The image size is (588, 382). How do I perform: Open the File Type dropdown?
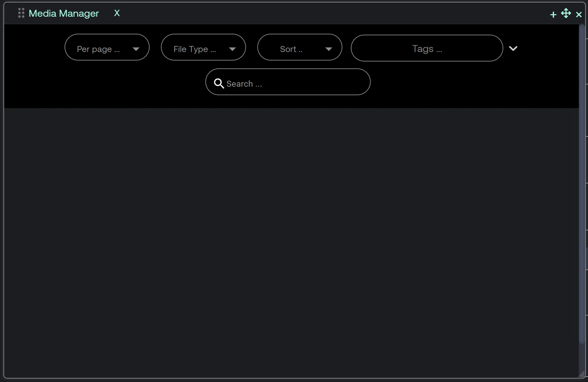point(195,49)
